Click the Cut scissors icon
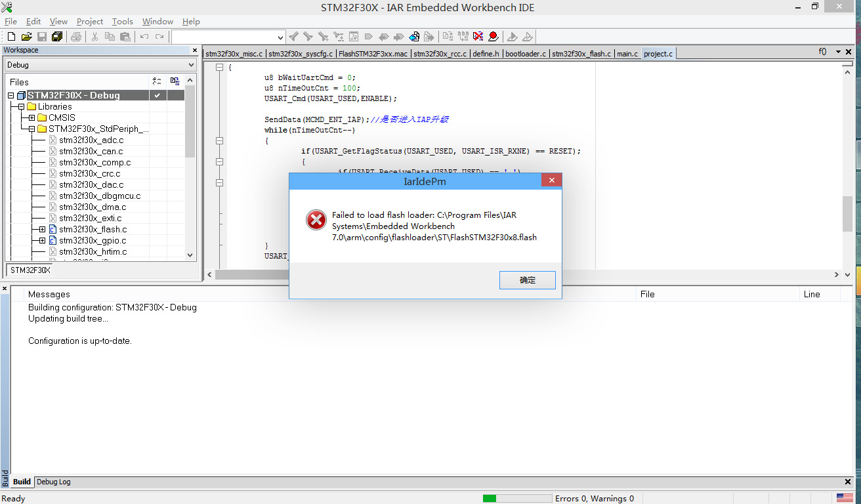Image resolution: width=861 pixels, height=504 pixels. tap(94, 37)
